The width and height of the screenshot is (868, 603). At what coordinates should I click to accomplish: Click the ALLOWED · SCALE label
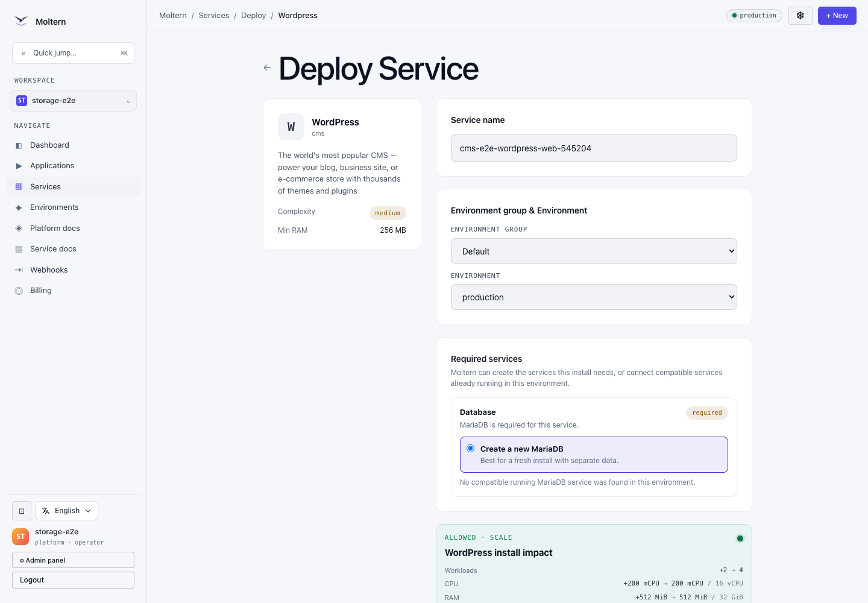(479, 538)
